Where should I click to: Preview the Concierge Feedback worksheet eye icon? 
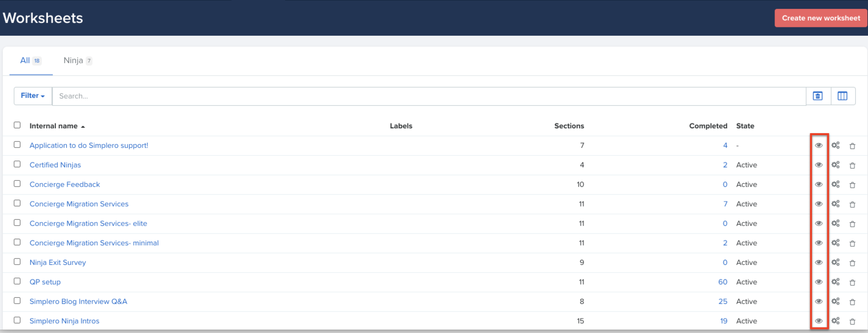pos(819,185)
